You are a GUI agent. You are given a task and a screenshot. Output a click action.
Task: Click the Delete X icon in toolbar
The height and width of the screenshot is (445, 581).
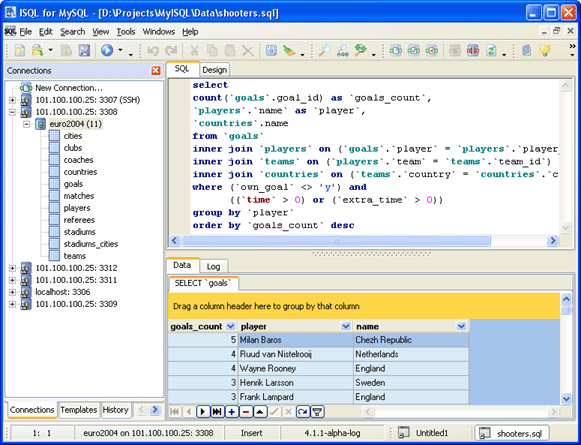click(x=248, y=50)
